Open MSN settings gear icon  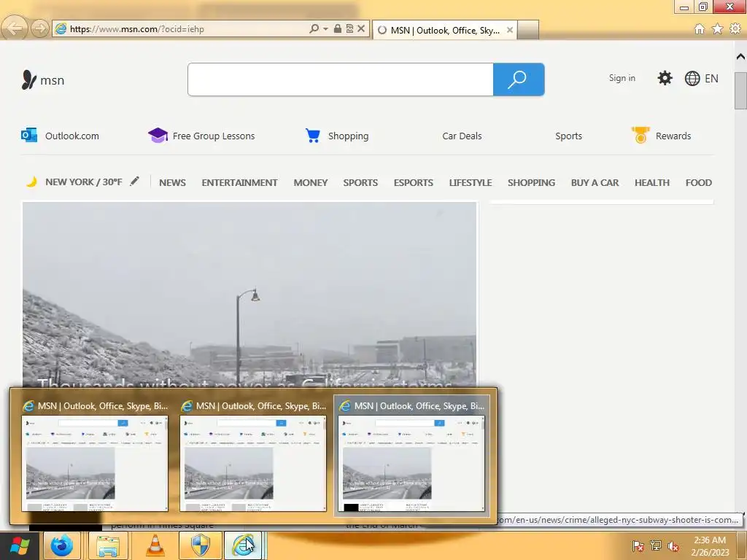(665, 78)
